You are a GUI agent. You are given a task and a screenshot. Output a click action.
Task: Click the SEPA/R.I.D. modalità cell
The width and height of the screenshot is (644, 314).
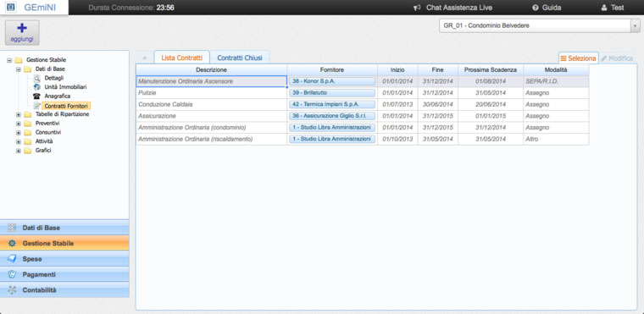tap(556, 81)
